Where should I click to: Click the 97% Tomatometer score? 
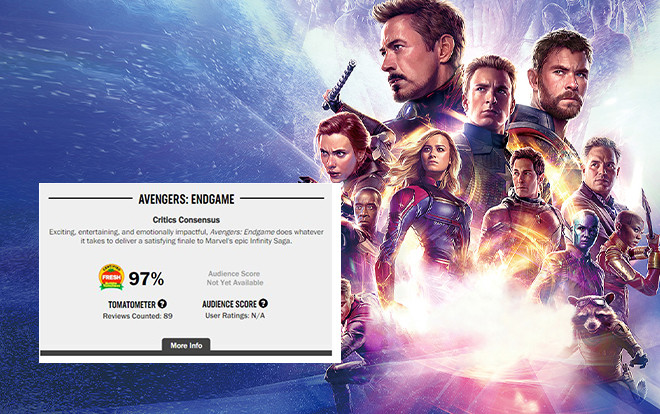(x=146, y=279)
